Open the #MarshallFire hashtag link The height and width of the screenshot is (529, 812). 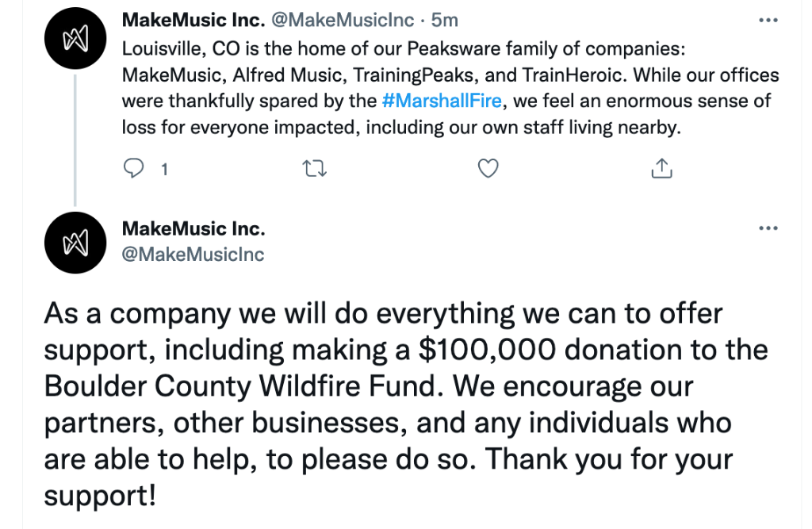pyautogui.click(x=441, y=101)
